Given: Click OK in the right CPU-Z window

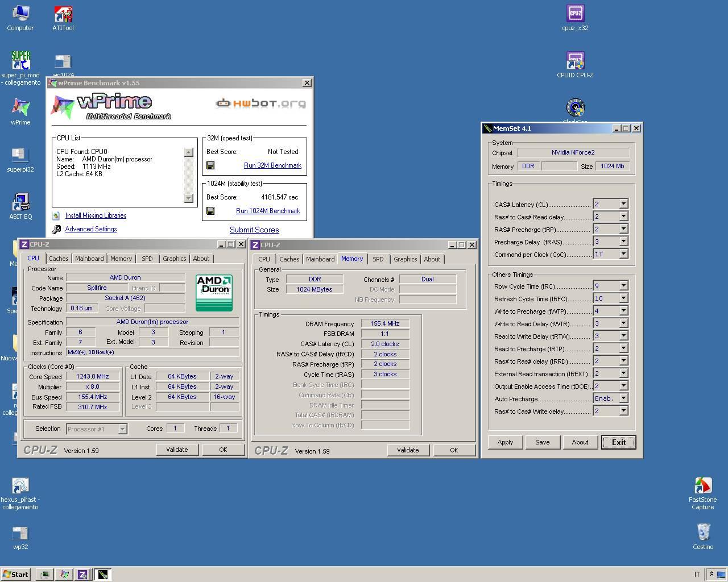Looking at the screenshot, I should point(454,450).
